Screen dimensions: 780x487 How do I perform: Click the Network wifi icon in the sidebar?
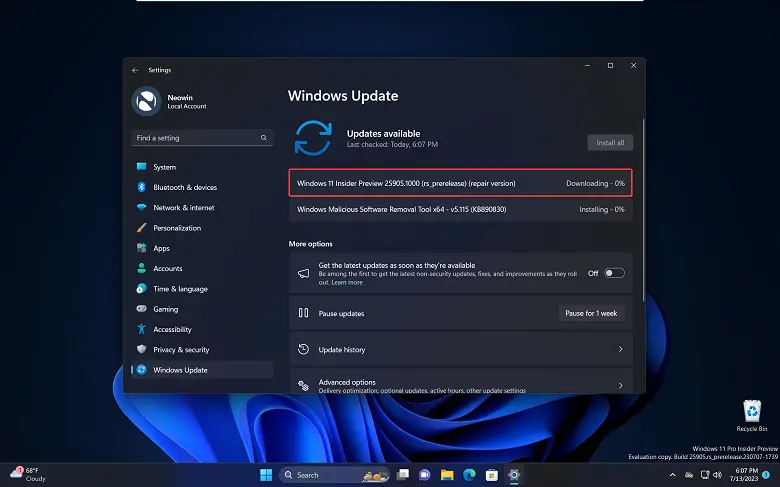pyautogui.click(x=141, y=207)
